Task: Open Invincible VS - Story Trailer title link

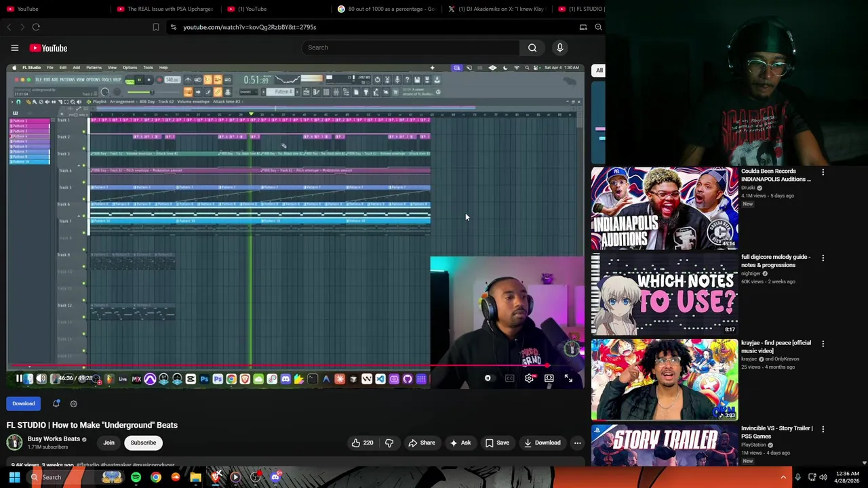Action: point(777,432)
